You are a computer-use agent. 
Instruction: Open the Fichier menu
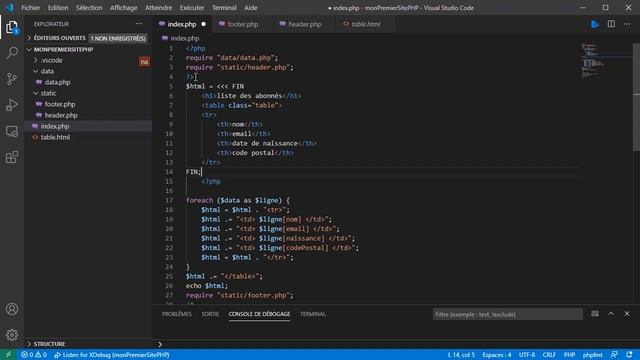(31, 7)
